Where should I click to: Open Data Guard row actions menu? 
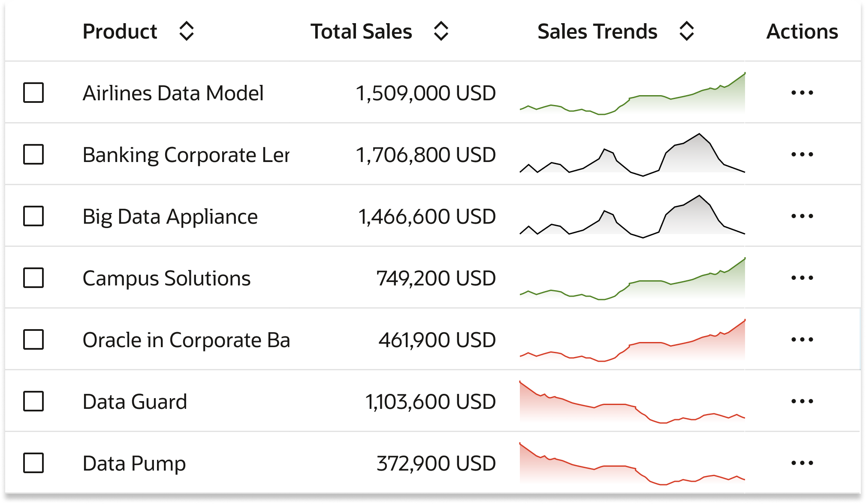[x=803, y=402]
